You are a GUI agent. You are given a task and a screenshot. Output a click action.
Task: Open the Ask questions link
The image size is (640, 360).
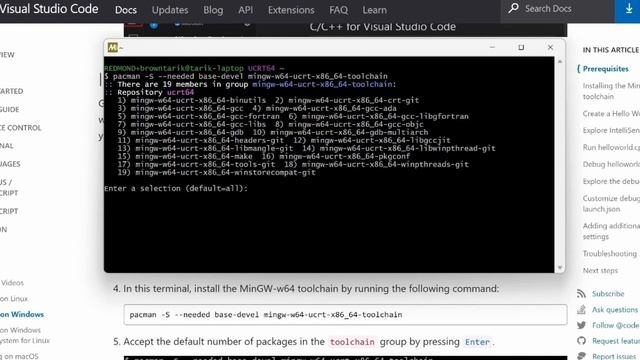(615, 309)
